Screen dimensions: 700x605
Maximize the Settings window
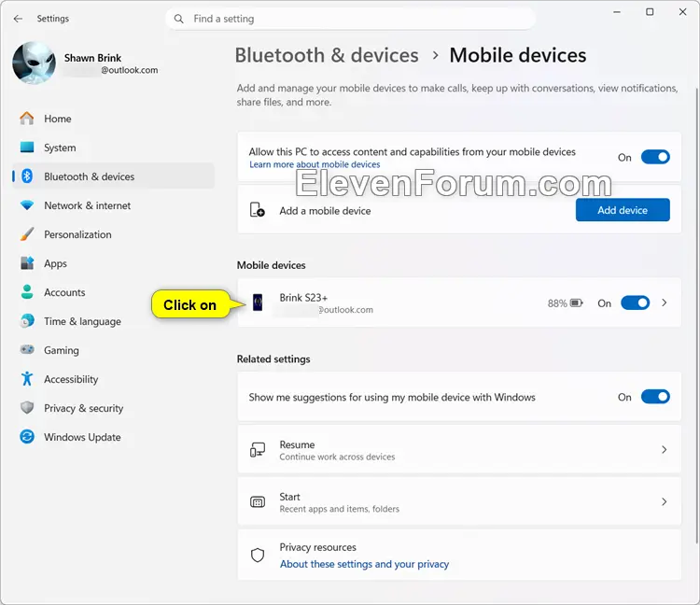click(650, 12)
